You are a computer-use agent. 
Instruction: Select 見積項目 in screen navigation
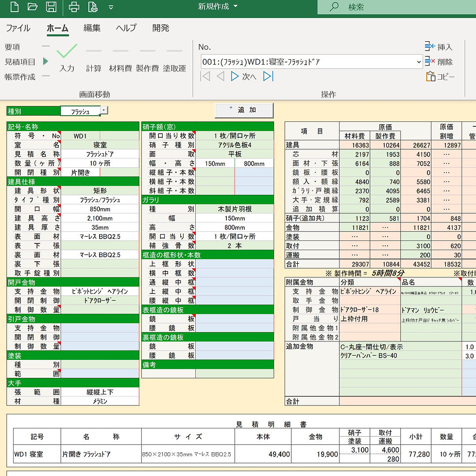[20, 62]
